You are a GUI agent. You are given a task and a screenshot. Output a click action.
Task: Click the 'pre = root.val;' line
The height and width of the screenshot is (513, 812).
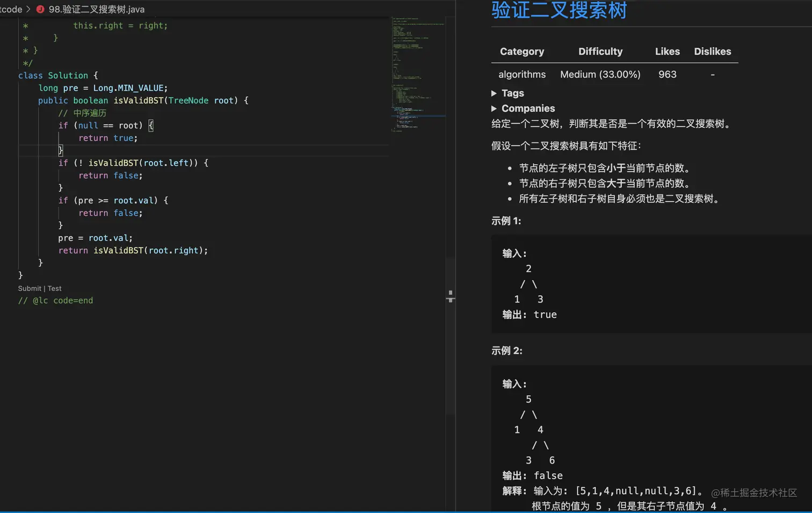pos(95,238)
